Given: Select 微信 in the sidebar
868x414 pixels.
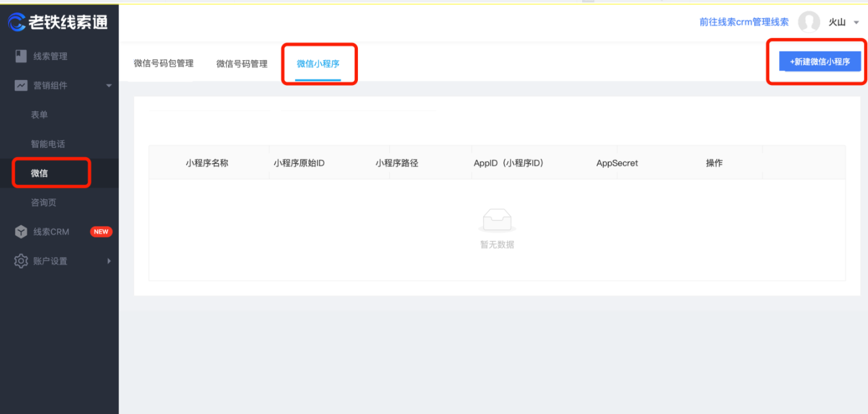Looking at the screenshot, I should tap(39, 173).
